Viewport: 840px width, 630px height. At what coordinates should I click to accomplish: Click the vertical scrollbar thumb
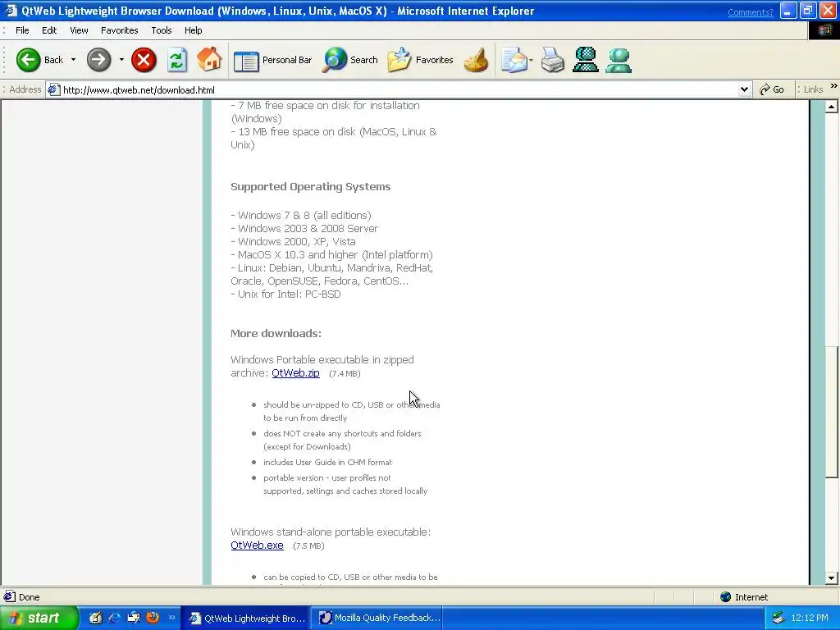832,412
